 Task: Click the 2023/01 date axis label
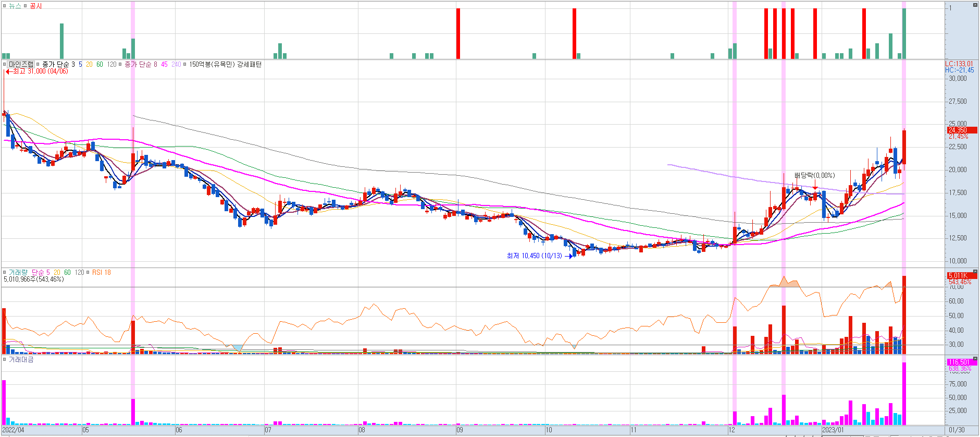[833, 430]
